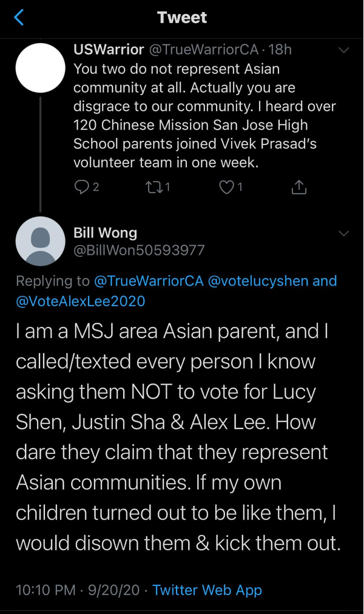Image resolution: width=364 pixels, height=614 pixels.
Task: Click the Twitter Web App source link
Action: (x=207, y=589)
